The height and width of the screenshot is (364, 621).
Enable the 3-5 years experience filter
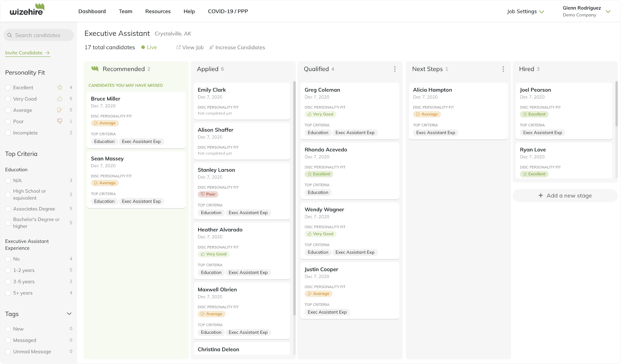click(8, 282)
